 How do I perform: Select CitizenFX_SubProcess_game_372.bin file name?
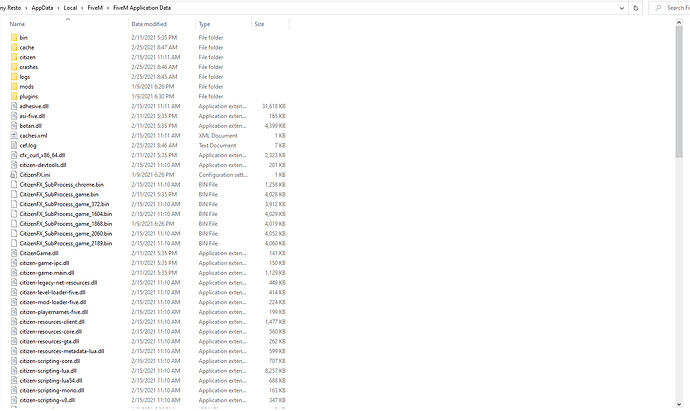pyautogui.click(x=64, y=204)
